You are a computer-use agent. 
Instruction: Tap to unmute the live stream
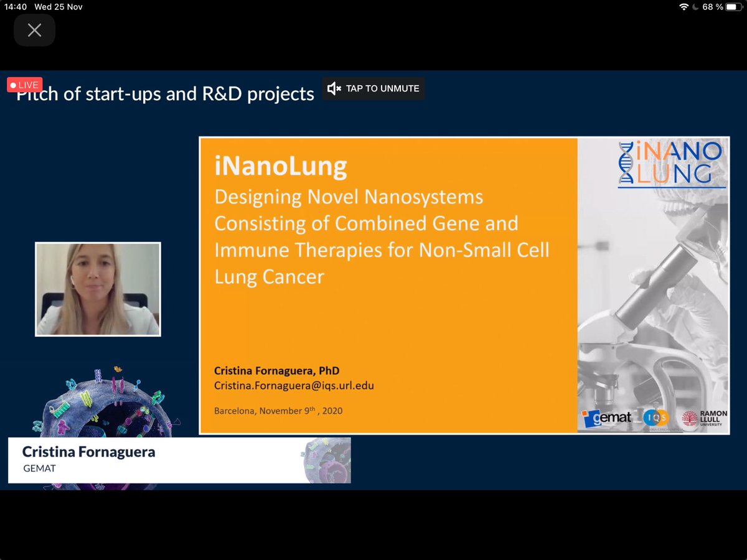374,88
